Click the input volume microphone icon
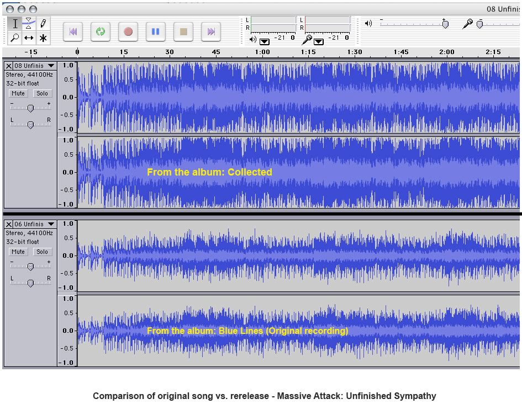 point(467,24)
